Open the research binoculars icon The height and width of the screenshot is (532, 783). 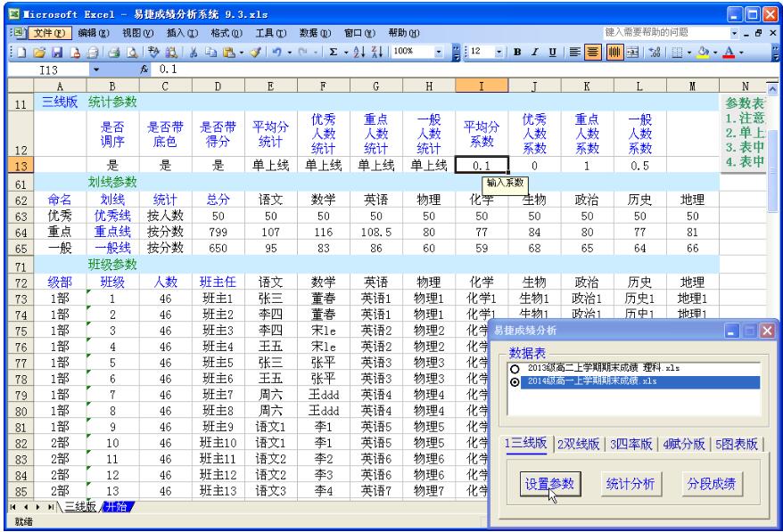(x=172, y=52)
